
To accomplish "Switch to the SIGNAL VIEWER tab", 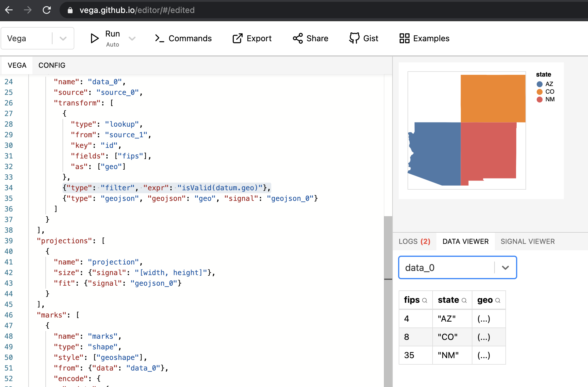I will (x=528, y=242).
